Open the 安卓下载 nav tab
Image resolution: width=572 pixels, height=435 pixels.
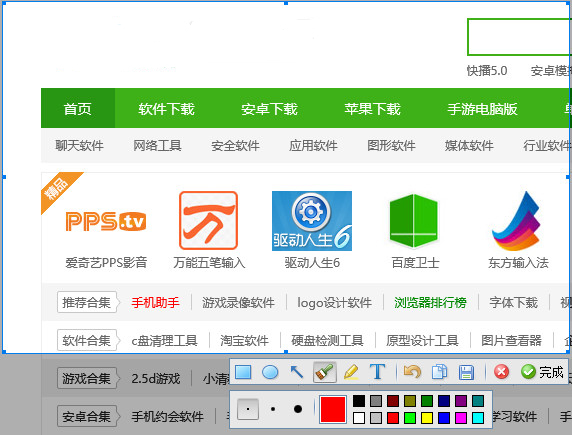click(269, 109)
